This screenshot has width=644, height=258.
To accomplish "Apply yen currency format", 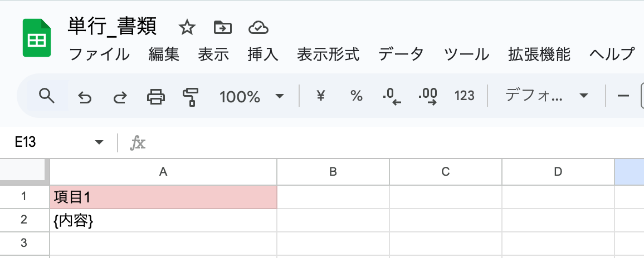I will coord(320,96).
